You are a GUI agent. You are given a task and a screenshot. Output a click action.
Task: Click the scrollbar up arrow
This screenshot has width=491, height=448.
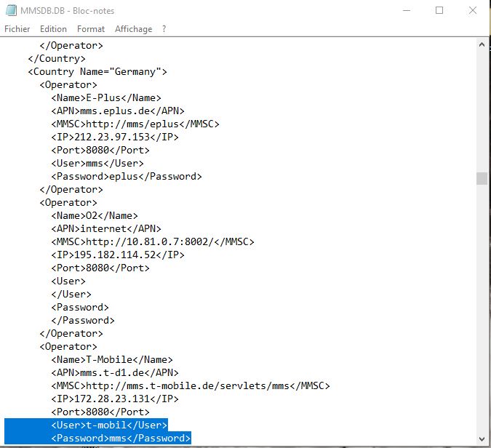(482, 45)
